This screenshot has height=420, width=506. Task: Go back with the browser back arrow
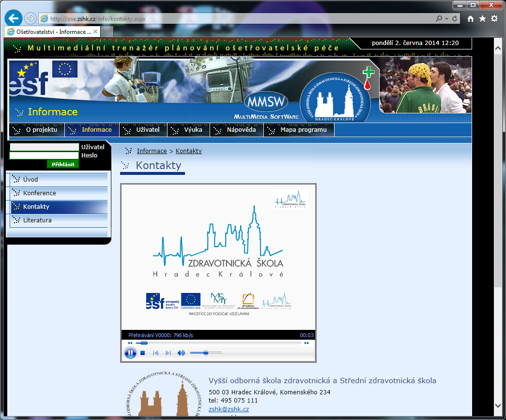pos(13,18)
